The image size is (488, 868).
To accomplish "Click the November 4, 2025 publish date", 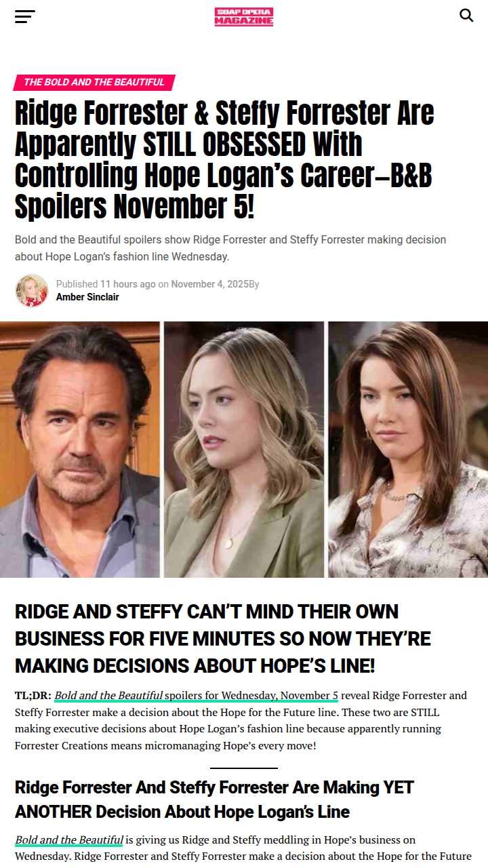I will [210, 284].
